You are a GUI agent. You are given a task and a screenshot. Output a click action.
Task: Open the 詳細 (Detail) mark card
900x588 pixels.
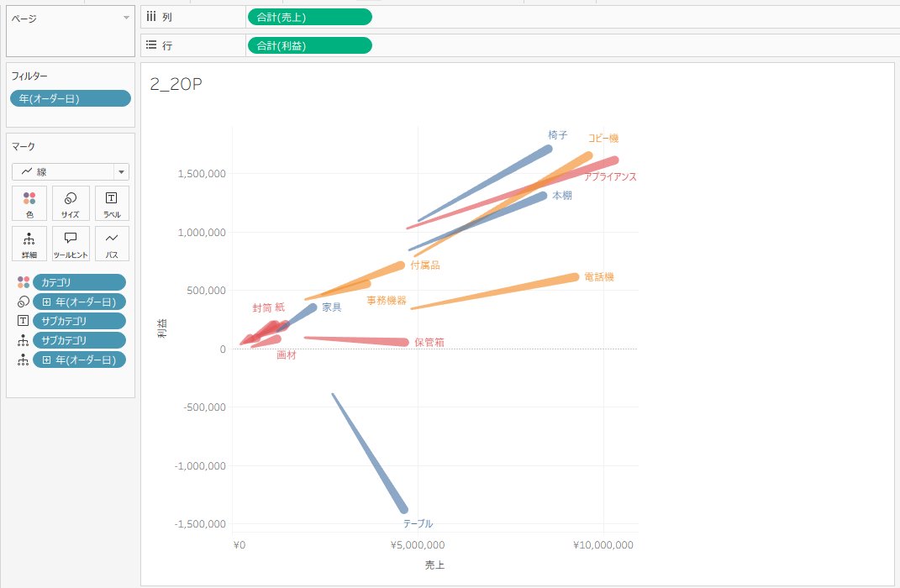(29, 244)
